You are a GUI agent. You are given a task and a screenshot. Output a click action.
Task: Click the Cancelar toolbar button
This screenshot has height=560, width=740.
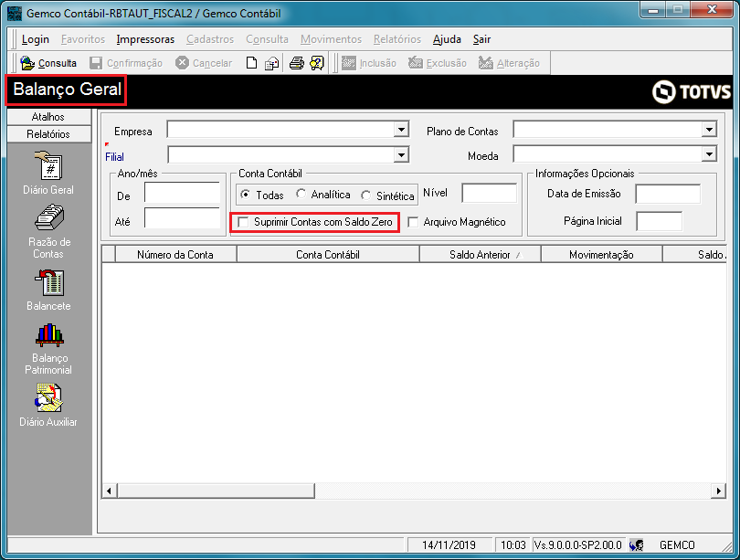point(204,63)
